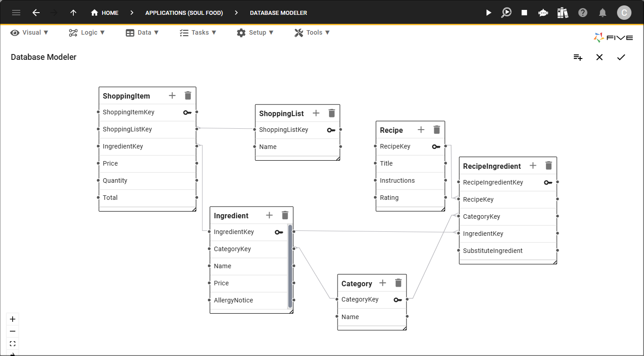The image size is (644, 356).
Task: Add a field to Recipe table
Action: pyautogui.click(x=421, y=130)
